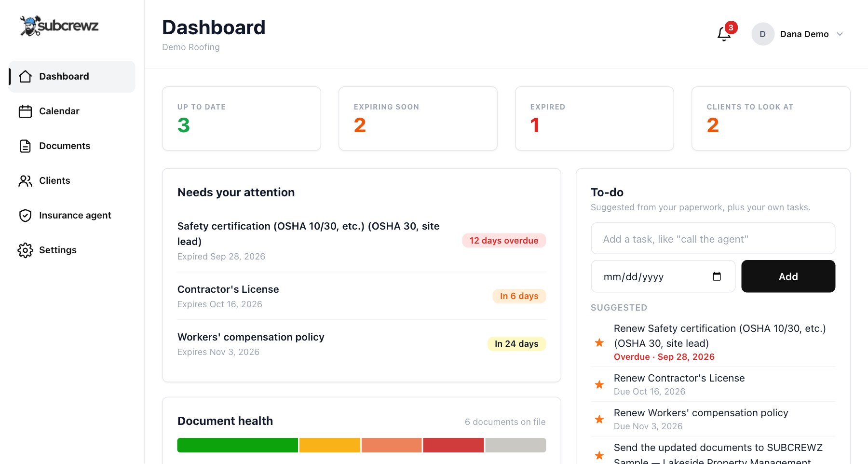The image size is (868, 464).
Task: Navigate to Clients page
Action: click(x=72, y=181)
